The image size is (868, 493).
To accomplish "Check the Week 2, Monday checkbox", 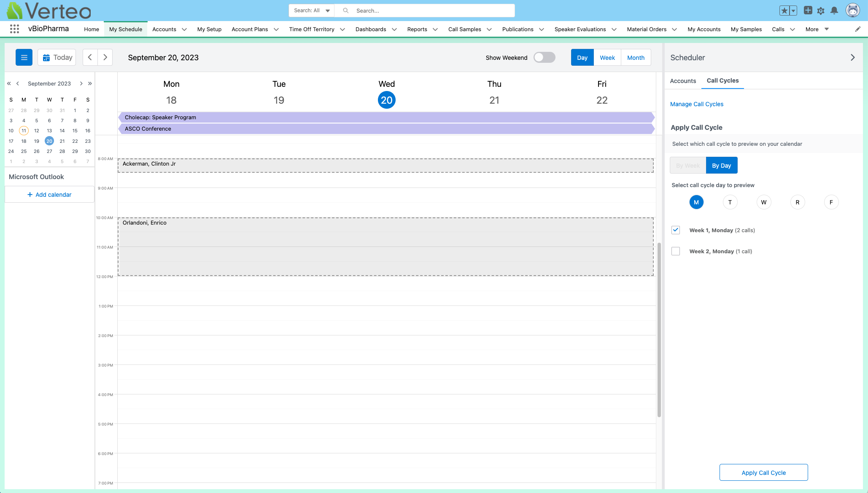I will [x=676, y=251].
